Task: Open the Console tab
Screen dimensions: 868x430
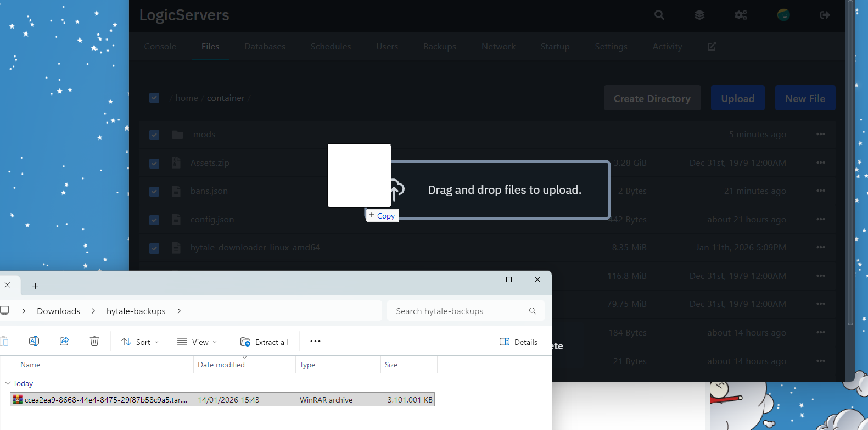Action: tap(160, 47)
